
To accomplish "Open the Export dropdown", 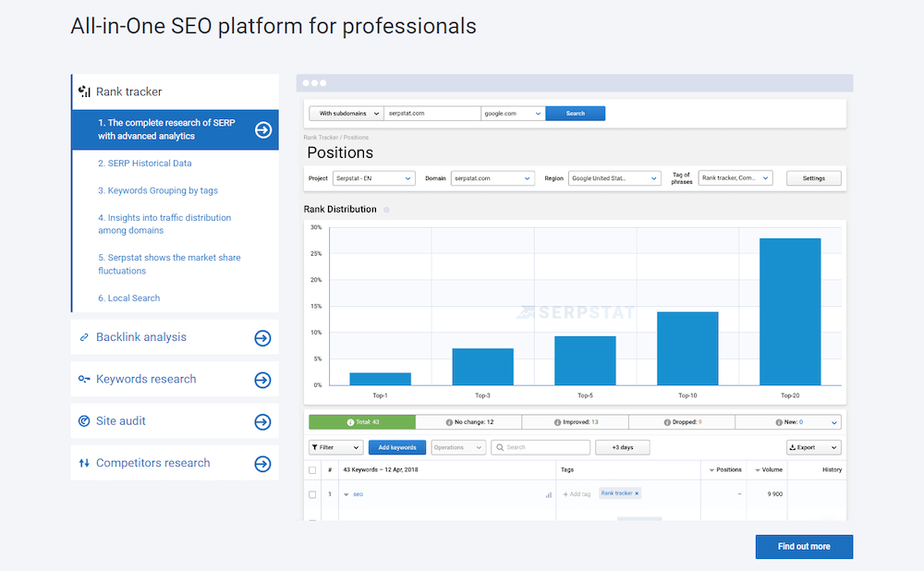I will 813,447.
